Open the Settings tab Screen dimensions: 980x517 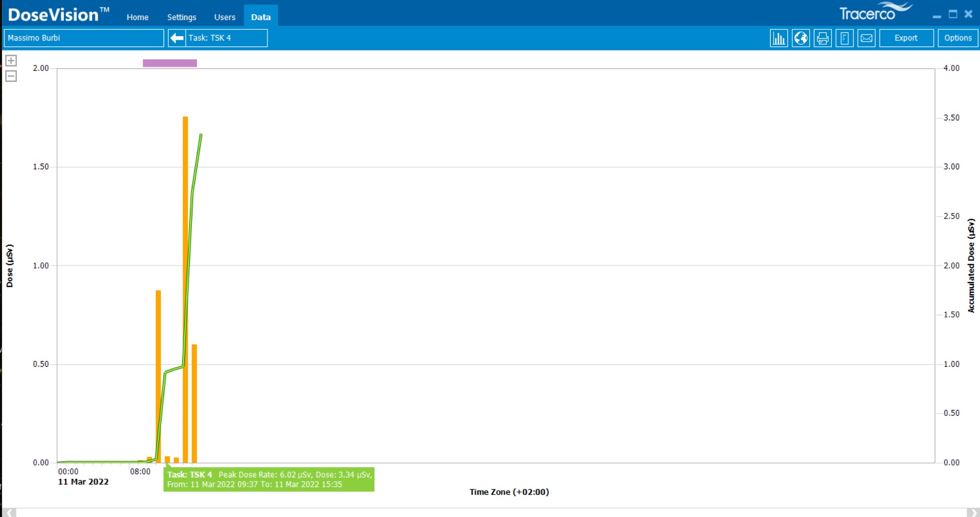pos(182,17)
